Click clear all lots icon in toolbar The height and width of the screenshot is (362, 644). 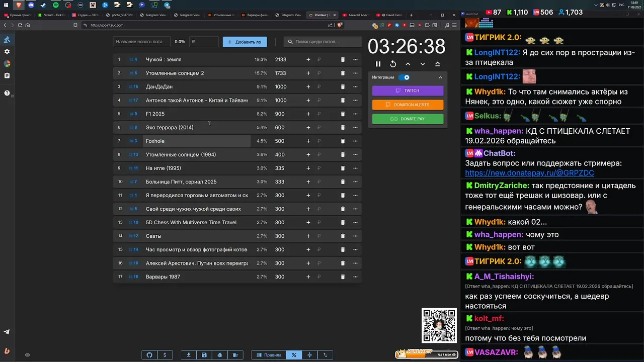click(235, 355)
